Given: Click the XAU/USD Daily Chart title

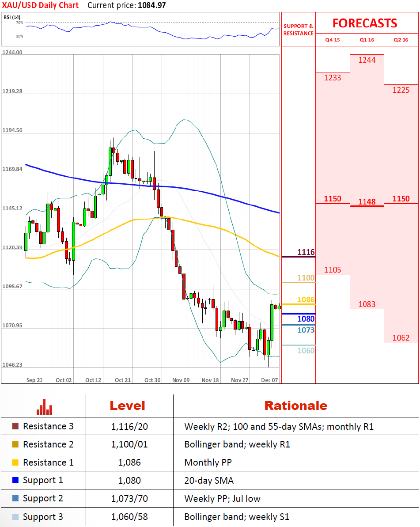Looking at the screenshot, I should tap(40, 5).
